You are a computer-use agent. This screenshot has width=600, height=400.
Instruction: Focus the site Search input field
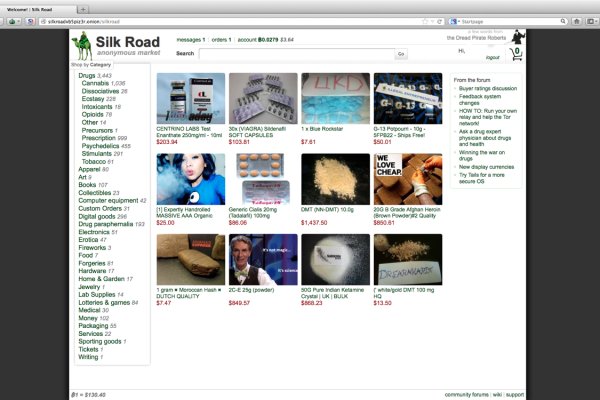point(297,54)
